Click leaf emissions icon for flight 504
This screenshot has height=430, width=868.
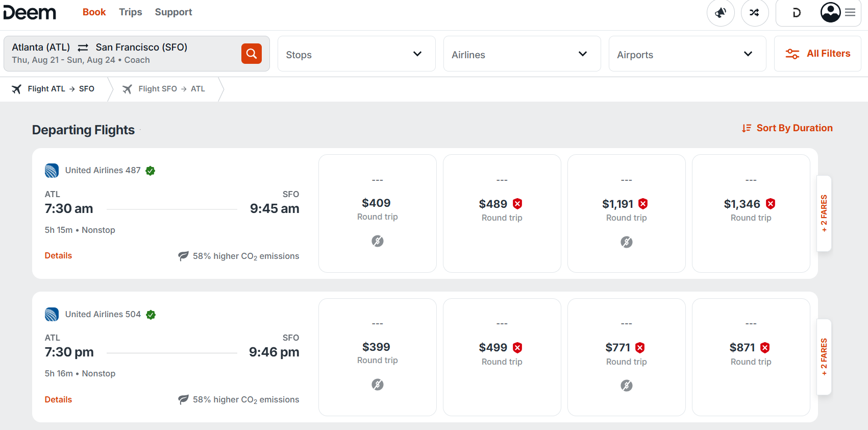pyautogui.click(x=183, y=399)
